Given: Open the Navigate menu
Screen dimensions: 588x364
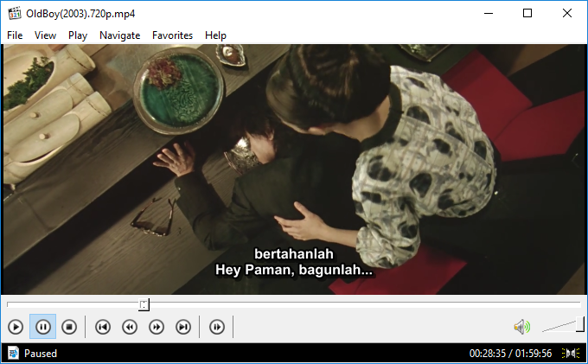Looking at the screenshot, I should [x=119, y=35].
